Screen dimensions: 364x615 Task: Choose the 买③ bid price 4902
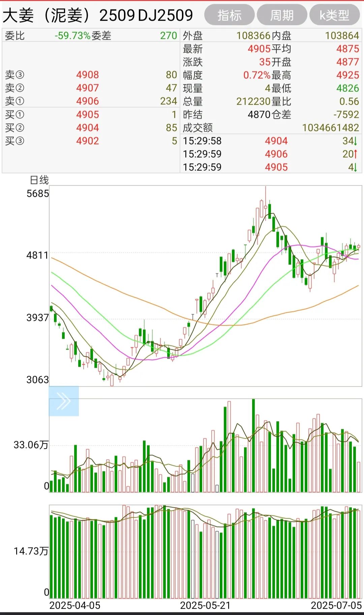tap(88, 141)
